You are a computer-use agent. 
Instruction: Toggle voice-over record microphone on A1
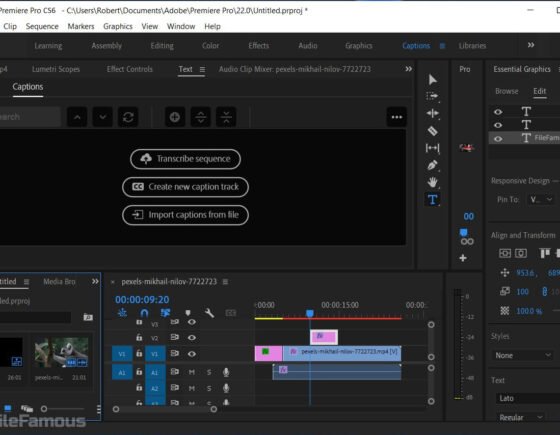226,372
